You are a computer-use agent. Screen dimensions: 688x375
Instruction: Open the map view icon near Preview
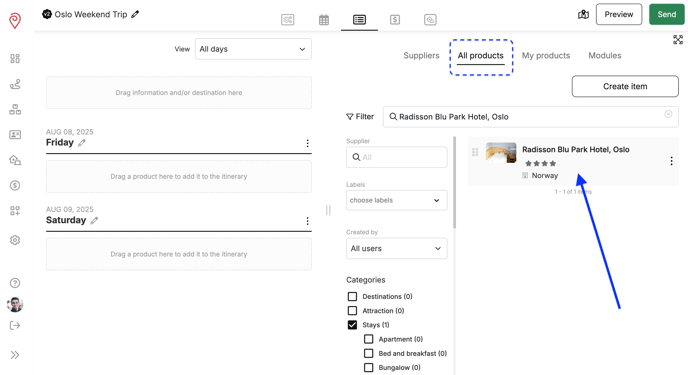tap(583, 14)
